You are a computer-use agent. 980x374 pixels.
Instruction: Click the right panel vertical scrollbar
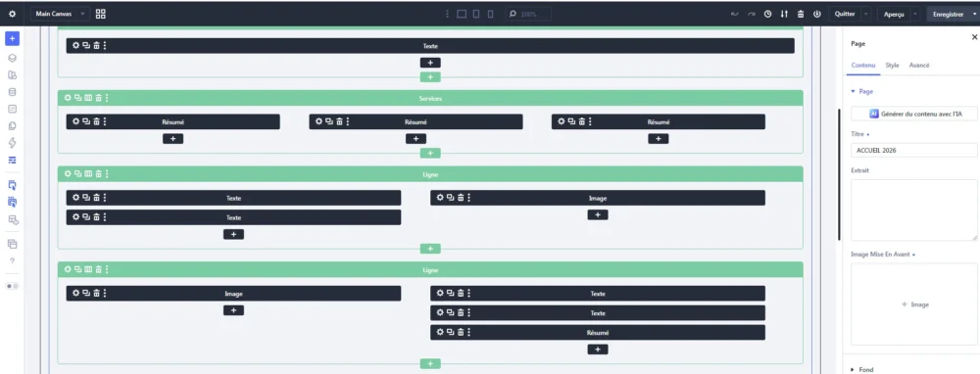tap(840, 175)
